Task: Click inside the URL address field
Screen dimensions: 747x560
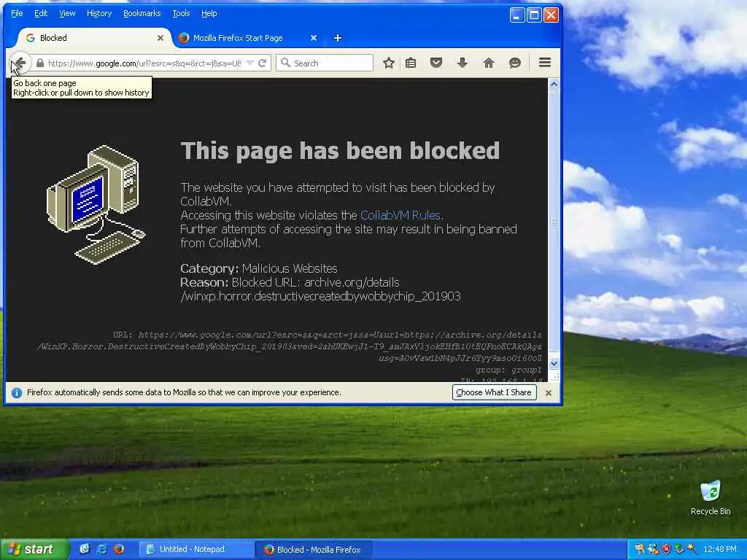Action: (x=144, y=63)
